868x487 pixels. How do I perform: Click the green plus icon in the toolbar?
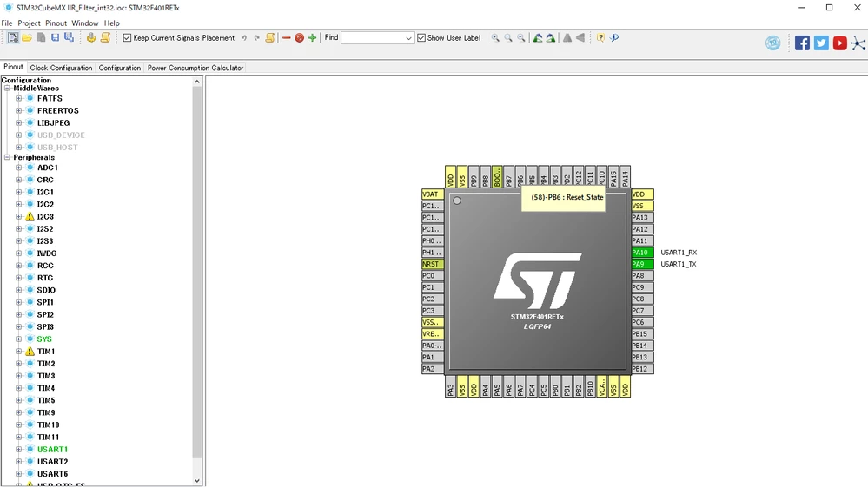click(x=312, y=37)
